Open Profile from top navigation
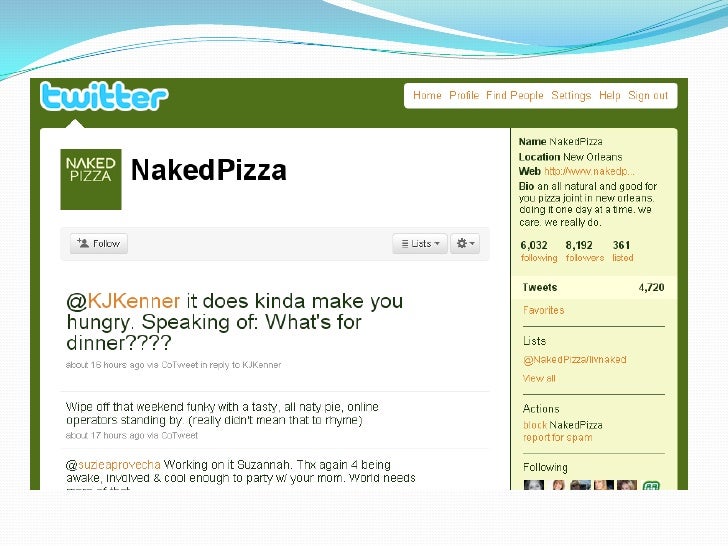728x546 pixels. click(x=464, y=95)
